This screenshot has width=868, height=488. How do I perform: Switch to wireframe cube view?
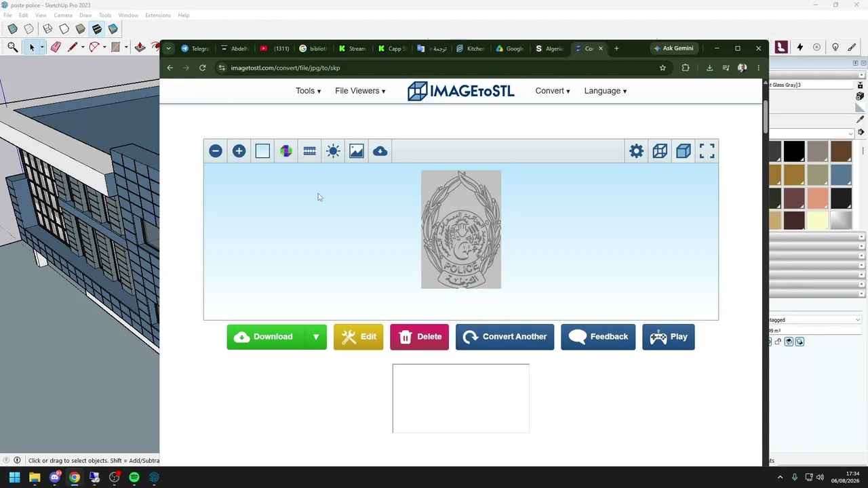[x=660, y=151]
